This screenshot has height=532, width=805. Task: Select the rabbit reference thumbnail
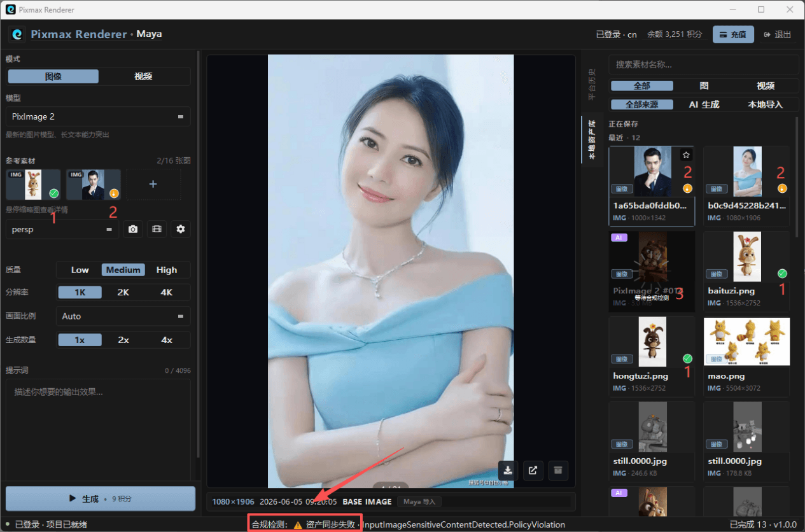tap(33, 184)
